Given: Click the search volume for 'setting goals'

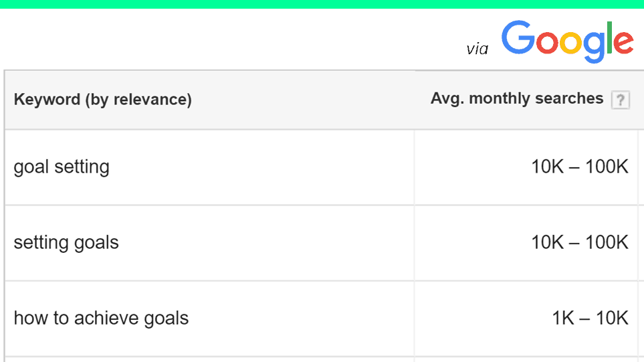Looking at the screenshot, I should 580,242.
